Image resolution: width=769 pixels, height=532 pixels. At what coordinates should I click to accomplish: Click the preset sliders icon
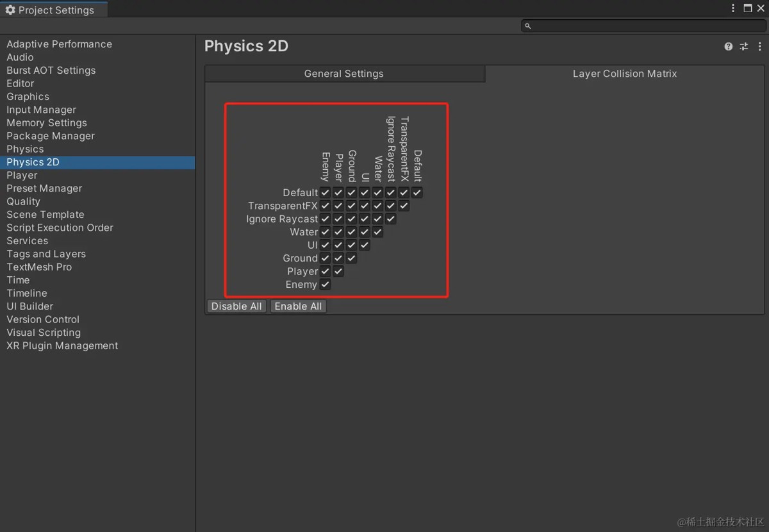[744, 47]
